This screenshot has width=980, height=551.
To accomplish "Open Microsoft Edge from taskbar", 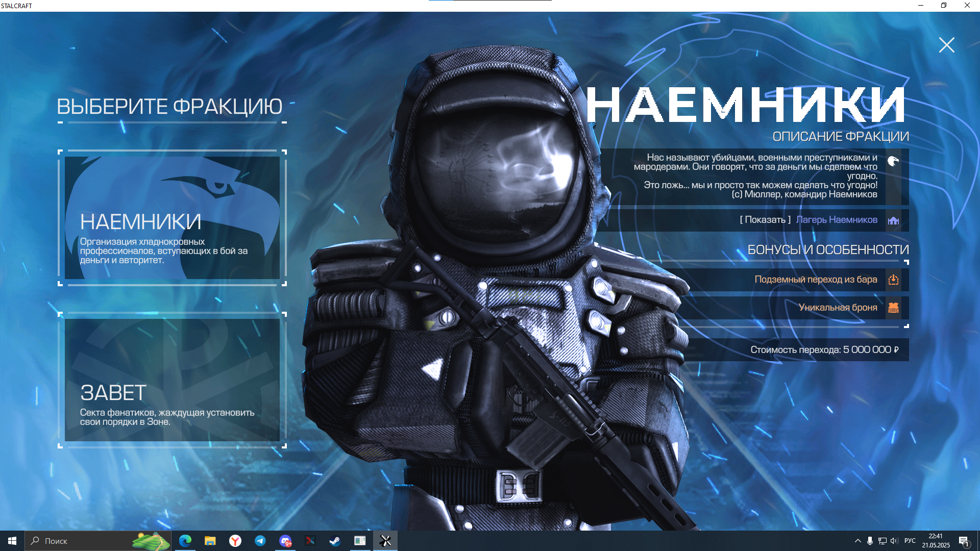I will click(x=185, y=541).
